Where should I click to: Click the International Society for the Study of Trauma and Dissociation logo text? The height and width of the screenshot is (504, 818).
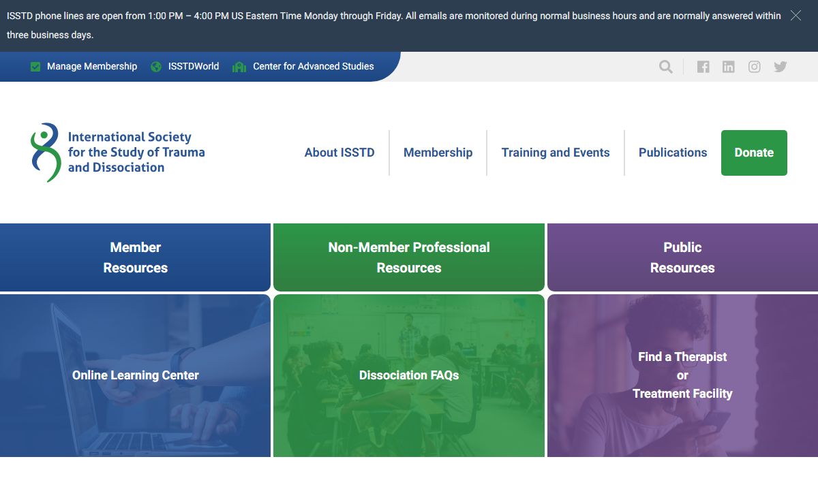pyautogui.click(x=136, y=153)
